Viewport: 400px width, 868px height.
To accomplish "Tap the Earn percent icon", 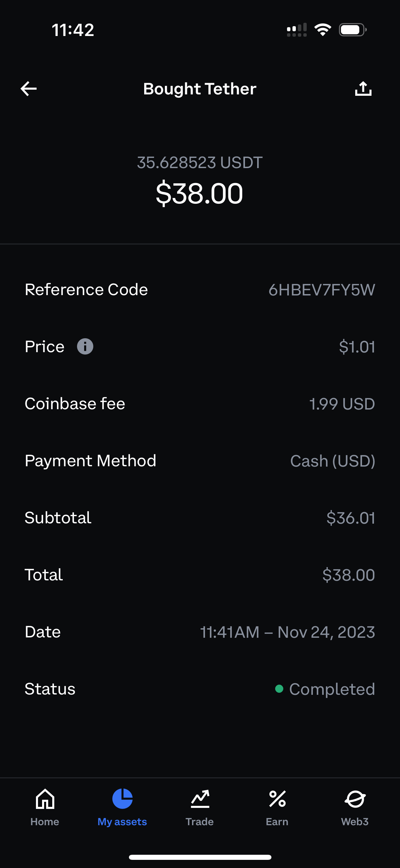I will click(277, 799).
